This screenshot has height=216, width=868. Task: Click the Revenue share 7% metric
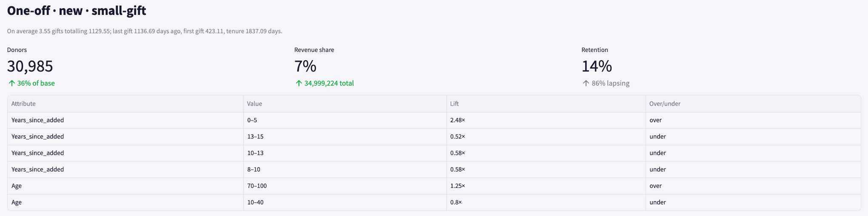pos(305,66)
